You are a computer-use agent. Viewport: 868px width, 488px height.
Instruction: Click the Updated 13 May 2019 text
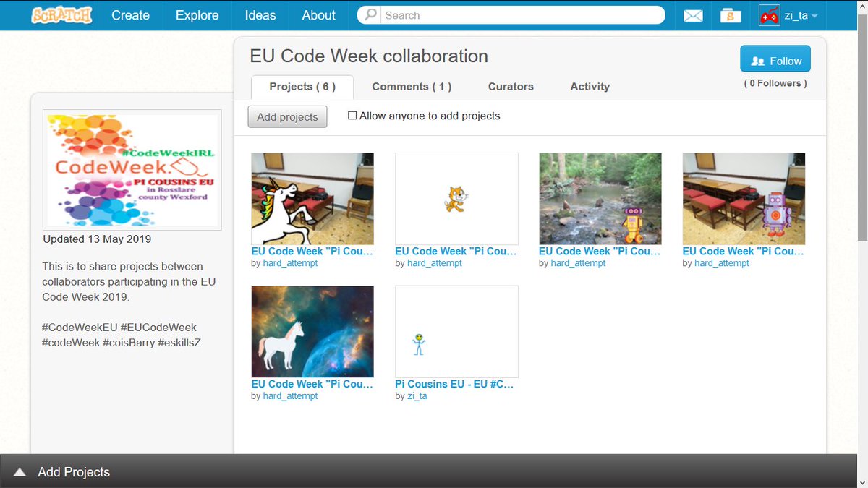pyautogui.click(x=97, y=239)
